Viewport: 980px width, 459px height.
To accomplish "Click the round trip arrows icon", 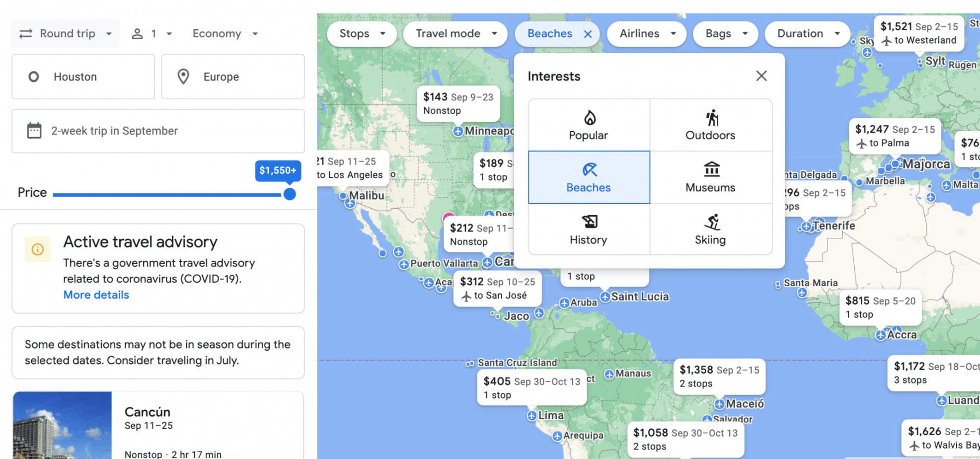I will [x=26, y=33].
